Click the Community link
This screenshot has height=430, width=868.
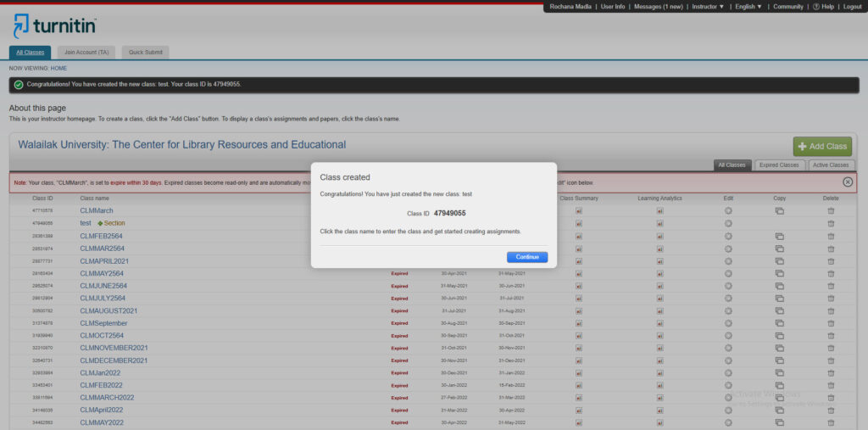coord(787,7)
